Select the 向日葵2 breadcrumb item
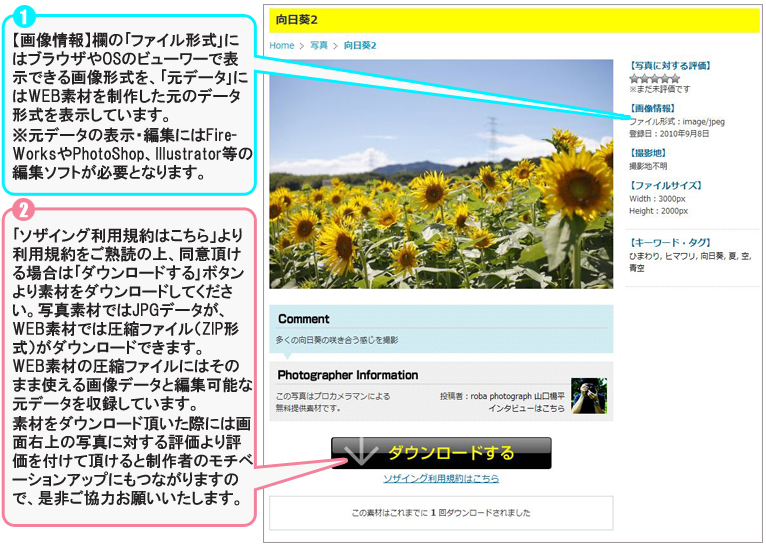766x550 pixels. (x=360, y=45)
